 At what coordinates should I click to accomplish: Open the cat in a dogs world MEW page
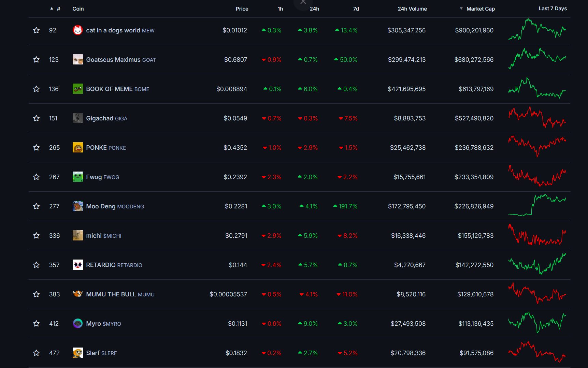120,30
